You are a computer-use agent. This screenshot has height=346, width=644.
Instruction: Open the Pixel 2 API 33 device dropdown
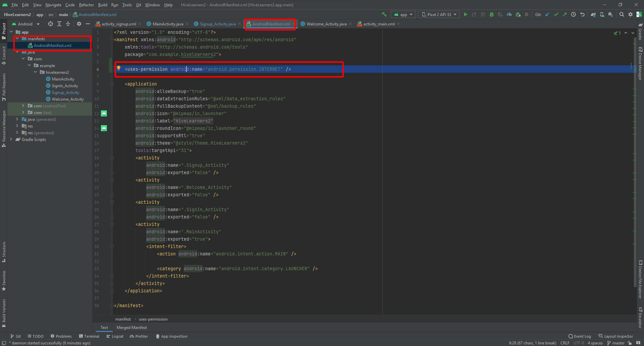click(x=439, y=15)
